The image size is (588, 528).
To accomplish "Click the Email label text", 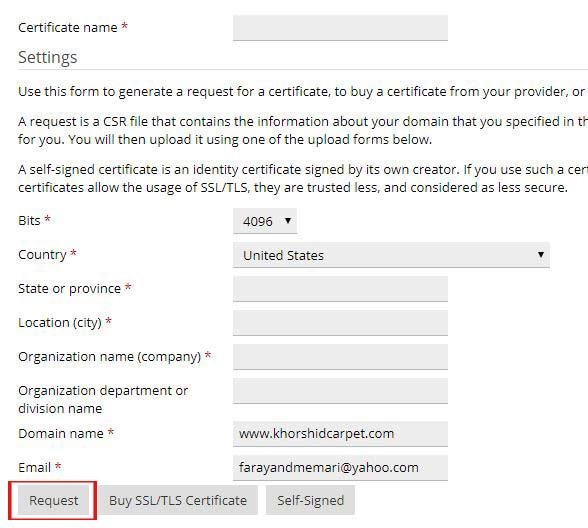I will click(x=34, y=468).
